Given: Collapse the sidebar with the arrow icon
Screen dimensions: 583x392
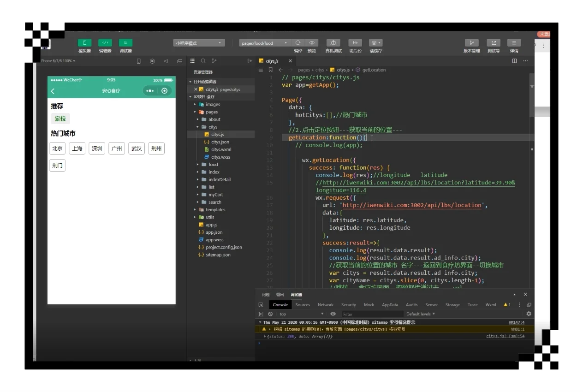Looking at the screenshot, I should 250,61.
